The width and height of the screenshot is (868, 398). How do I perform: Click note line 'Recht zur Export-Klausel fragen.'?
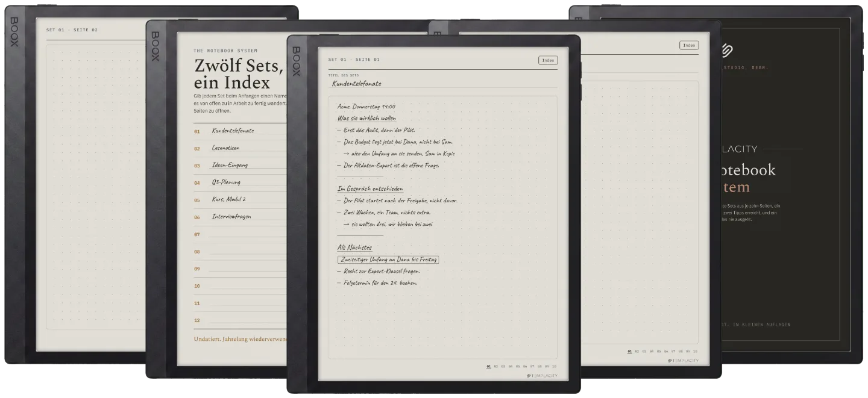click(379, 271)
